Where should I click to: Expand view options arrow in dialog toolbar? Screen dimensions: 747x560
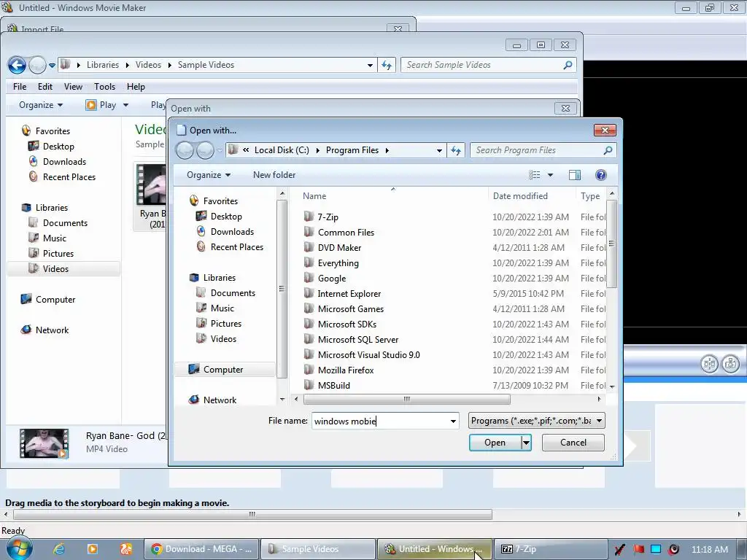pyautogui.click(x=550, y=175)
